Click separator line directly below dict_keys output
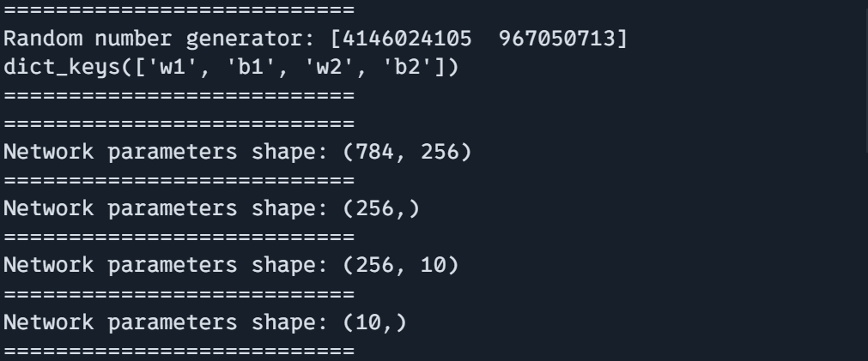 [179, 96]
